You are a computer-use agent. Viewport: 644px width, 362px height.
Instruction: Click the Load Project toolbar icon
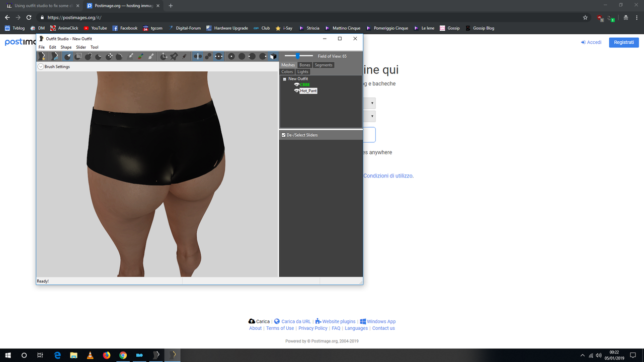(x=54, y=56)
